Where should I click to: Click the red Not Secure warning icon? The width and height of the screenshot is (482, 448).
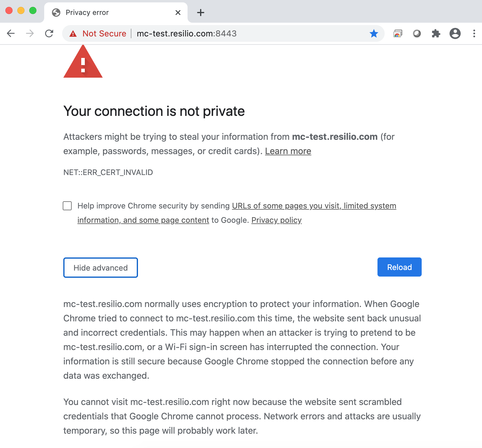pos(73,34)
